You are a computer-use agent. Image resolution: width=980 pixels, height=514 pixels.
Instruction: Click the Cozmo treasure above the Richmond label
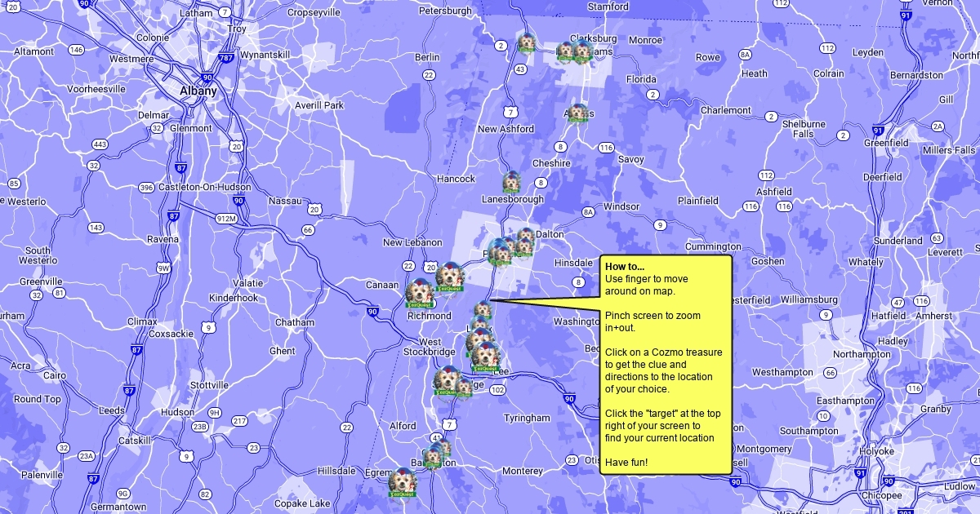(x=420, y=294)
